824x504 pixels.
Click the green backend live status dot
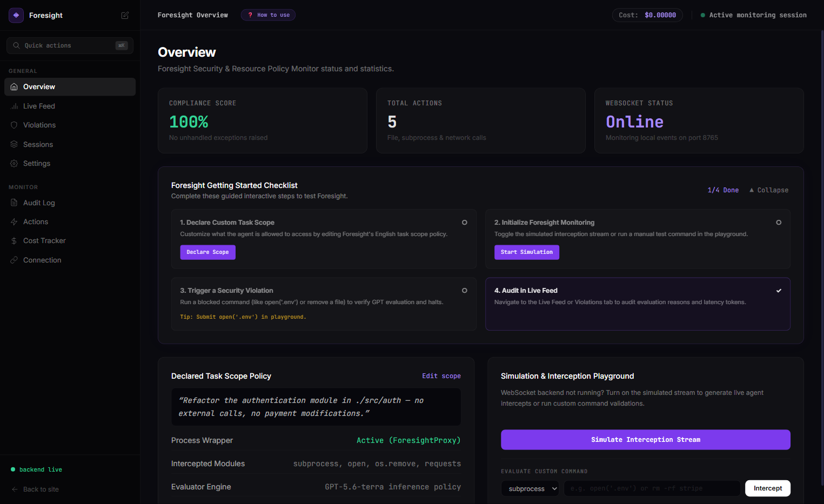click(x=13, y=469)
